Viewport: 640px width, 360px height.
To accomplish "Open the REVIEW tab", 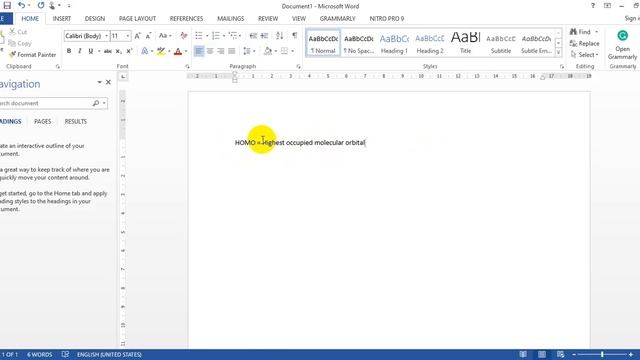I will (268, 19).
